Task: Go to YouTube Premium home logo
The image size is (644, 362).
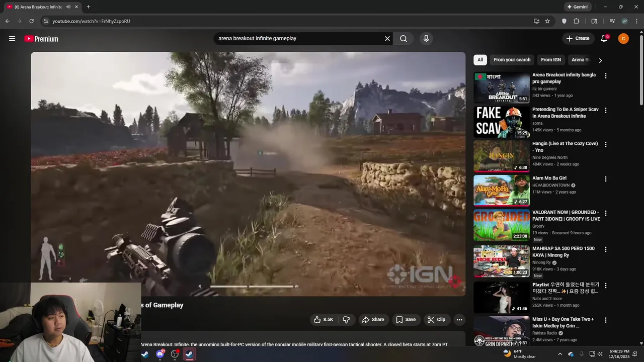Action: pos(41,39)
